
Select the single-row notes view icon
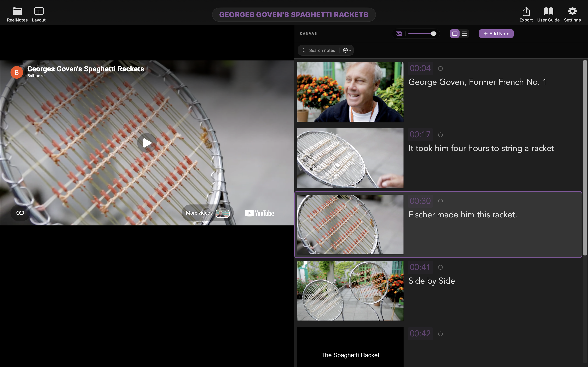tap(464, 34)
